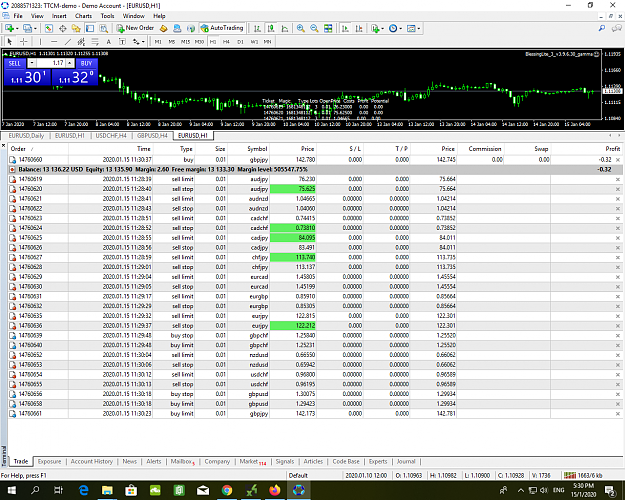Expand the profiles dropdown arrow

(x=35, y=29)
